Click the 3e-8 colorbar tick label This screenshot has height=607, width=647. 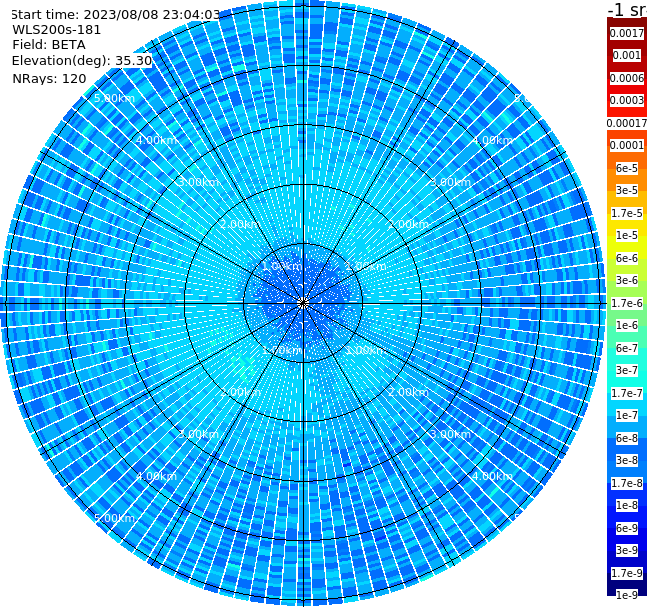[x=627, y=460]
